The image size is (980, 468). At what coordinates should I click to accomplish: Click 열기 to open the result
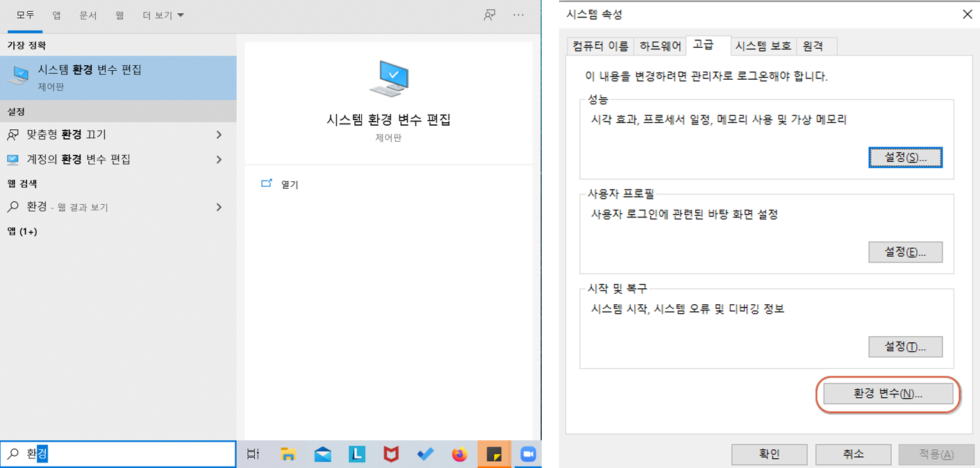(x=290, y=185)
